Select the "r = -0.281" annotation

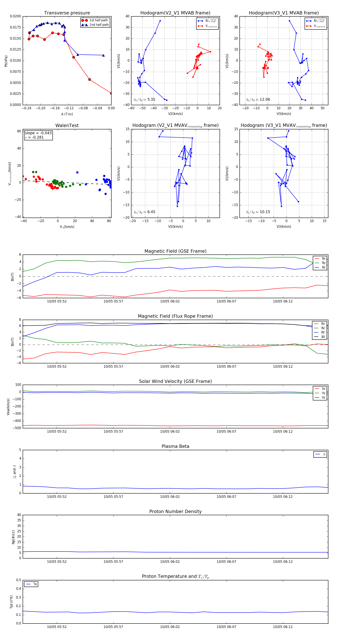(35, 137)
